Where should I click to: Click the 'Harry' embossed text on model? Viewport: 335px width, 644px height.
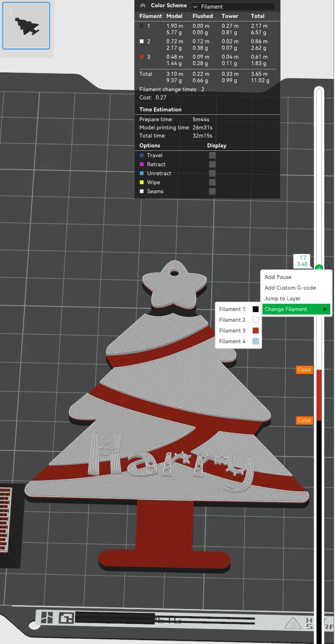click(x=172, y=461)
